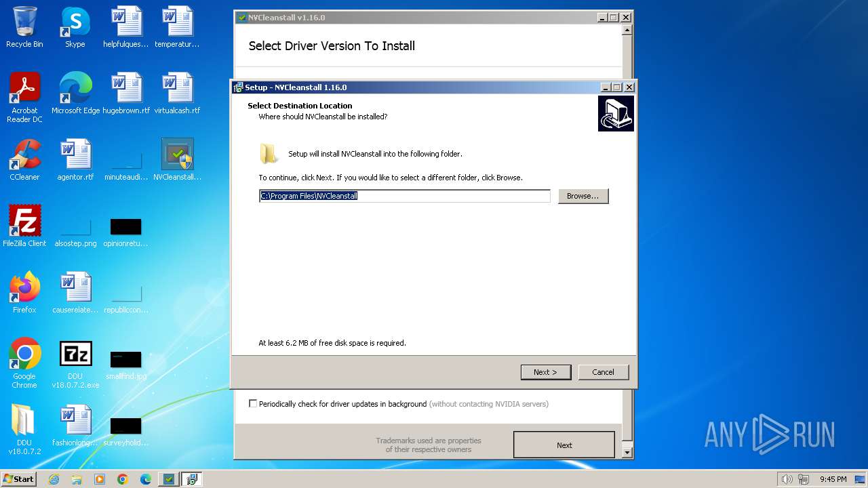Close the Setup NVCleanstall dialog

[629, 87]
